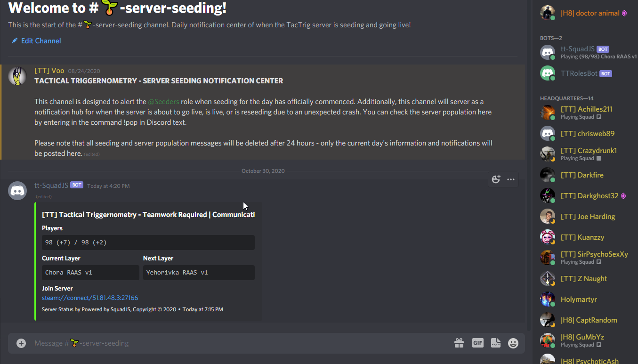Click the chat scrollbar between messages and members
638x364 pixels.
pyautogui.click(x=529, y=165)
